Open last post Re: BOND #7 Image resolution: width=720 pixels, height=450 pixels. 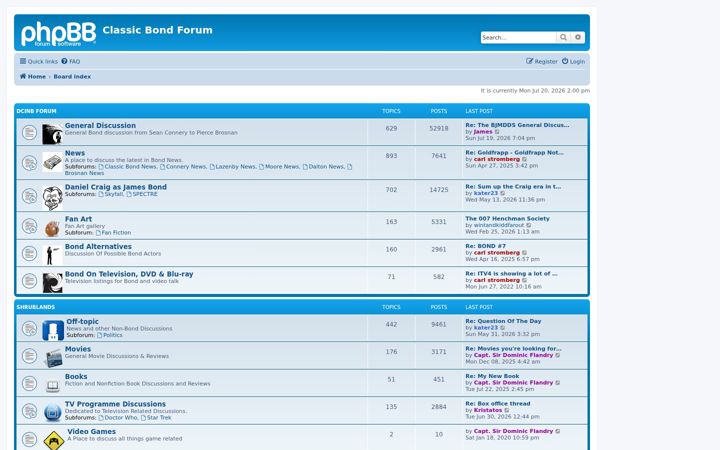tap(485, 246)
